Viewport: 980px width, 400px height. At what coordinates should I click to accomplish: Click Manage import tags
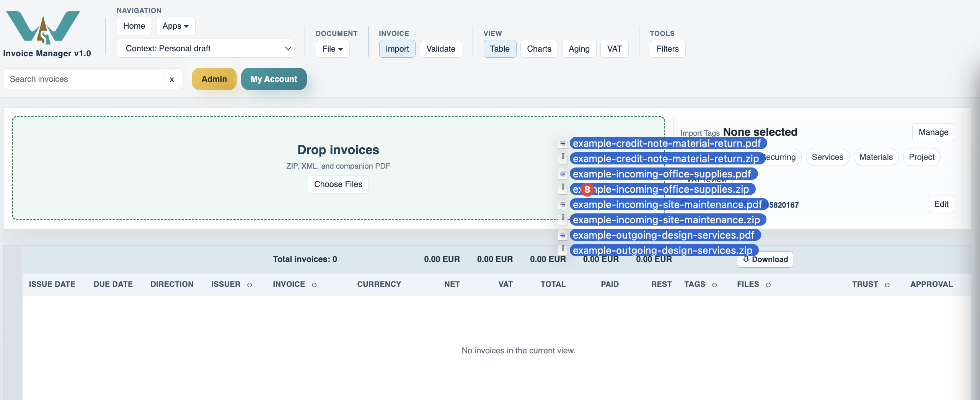click(934, 132)
